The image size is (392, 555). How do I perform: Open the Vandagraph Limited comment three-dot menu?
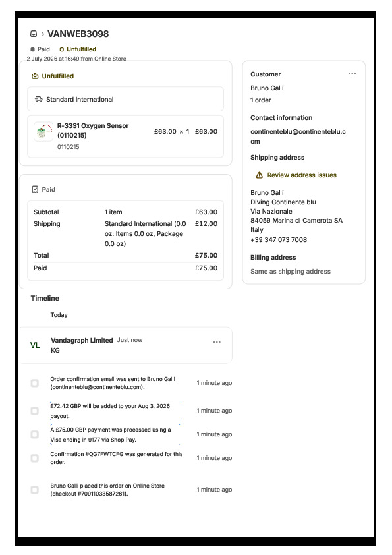217,342
